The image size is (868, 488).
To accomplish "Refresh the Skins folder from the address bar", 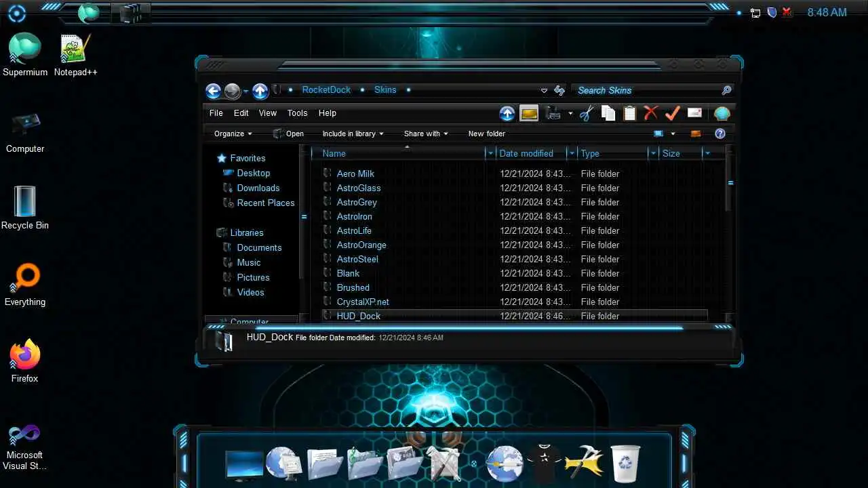I will tap(559, 90).
